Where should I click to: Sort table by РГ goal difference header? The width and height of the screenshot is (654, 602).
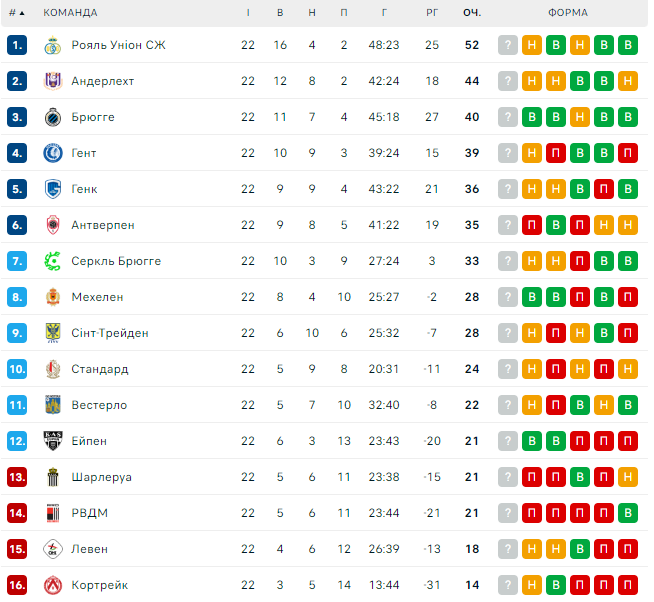pyautogui.click(x=432, y=13)
